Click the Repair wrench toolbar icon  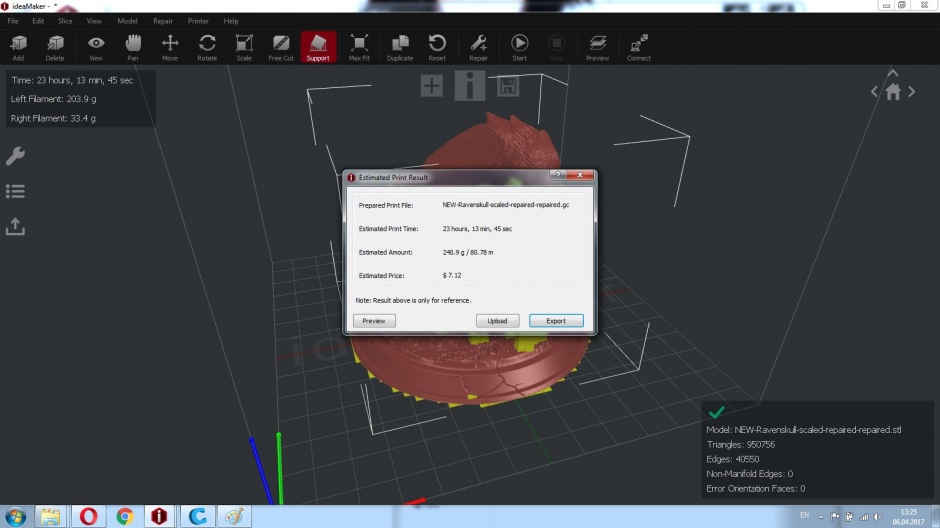(x=478, y=47)
